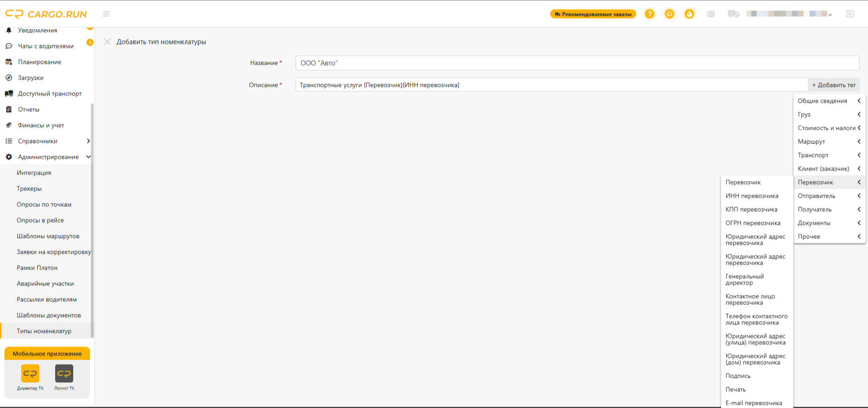Open the Трекеры admin page
The image size is (868, 408).
tap(29, 189)
